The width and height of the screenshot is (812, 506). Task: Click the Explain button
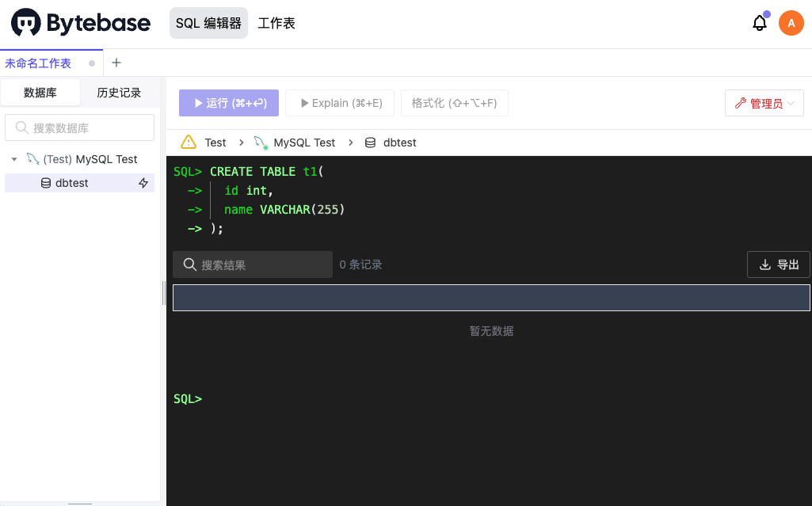click(x=339, y=103)
